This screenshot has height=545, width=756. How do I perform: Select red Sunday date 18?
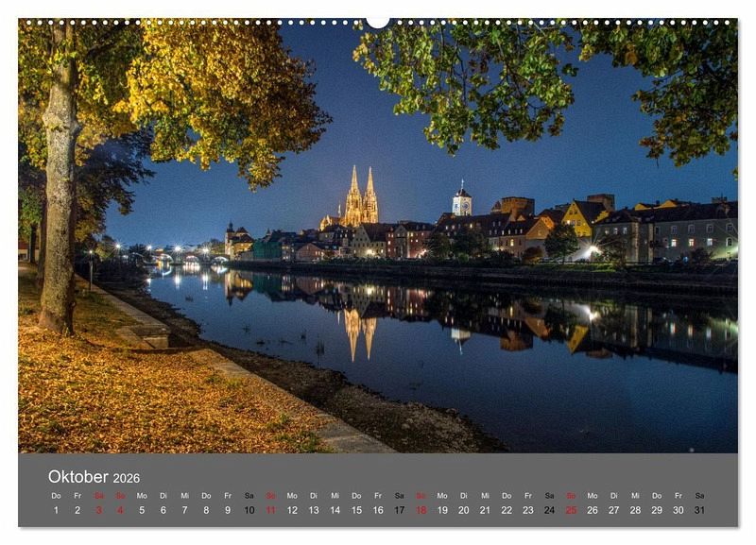click(x=421, y=510)
